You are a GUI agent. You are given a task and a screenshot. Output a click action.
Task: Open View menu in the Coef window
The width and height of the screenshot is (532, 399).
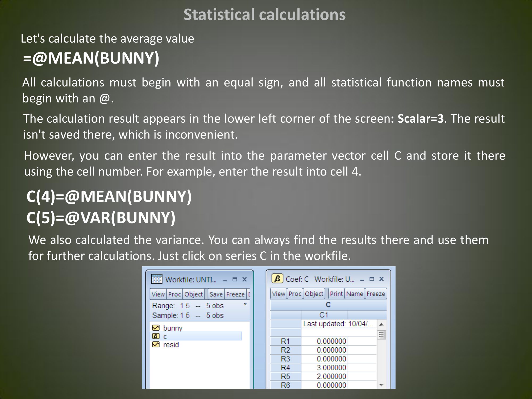coord(279,294)
